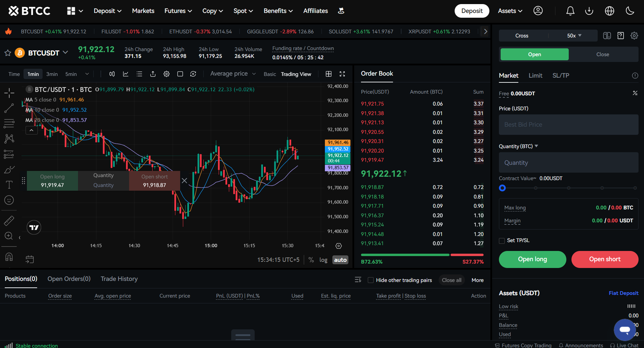Open the candlestick chart type icon
This screenshot has height=348, width=644.
[x=112, y=74]
